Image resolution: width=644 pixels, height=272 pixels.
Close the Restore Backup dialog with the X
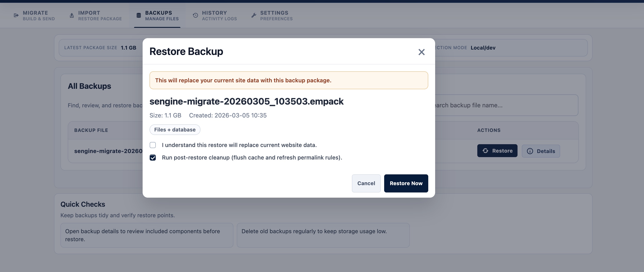[x=421, y=52]
